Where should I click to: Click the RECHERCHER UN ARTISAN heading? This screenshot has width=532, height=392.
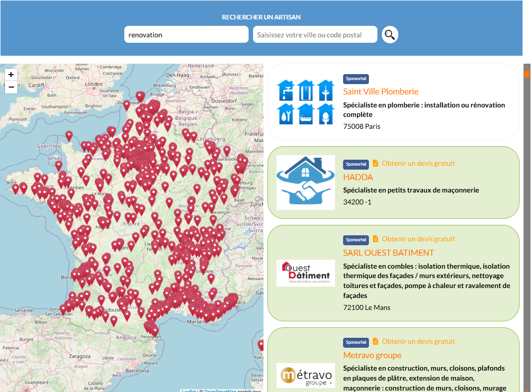click(261, 17)
